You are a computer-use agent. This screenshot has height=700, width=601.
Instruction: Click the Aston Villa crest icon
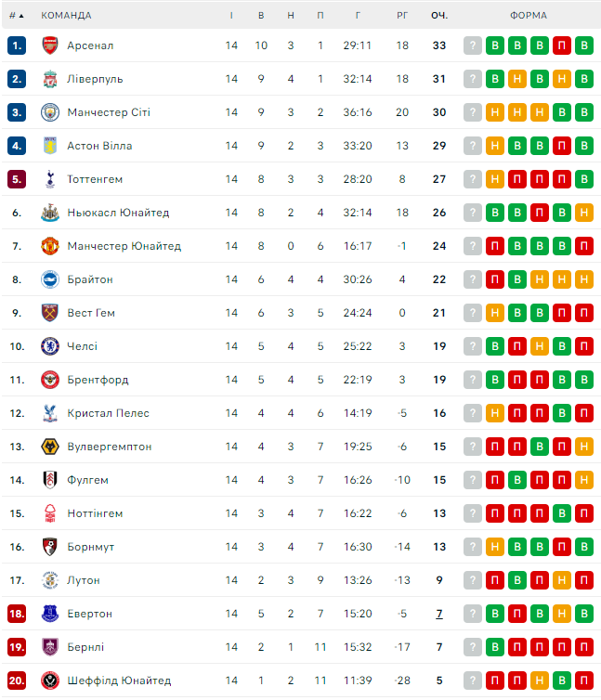pos(50,146)
